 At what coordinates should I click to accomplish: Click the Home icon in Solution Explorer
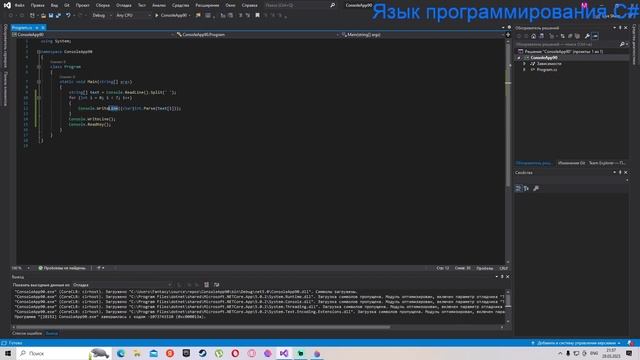533,36
